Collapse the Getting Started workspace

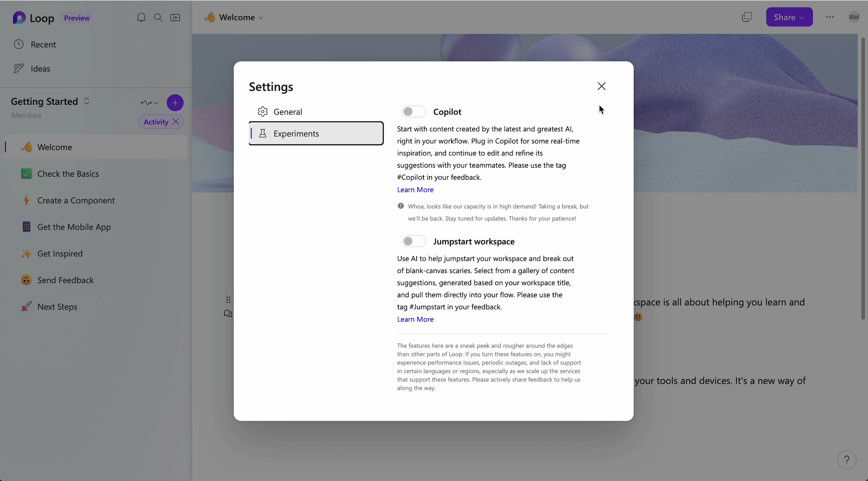tap(86, 101)
